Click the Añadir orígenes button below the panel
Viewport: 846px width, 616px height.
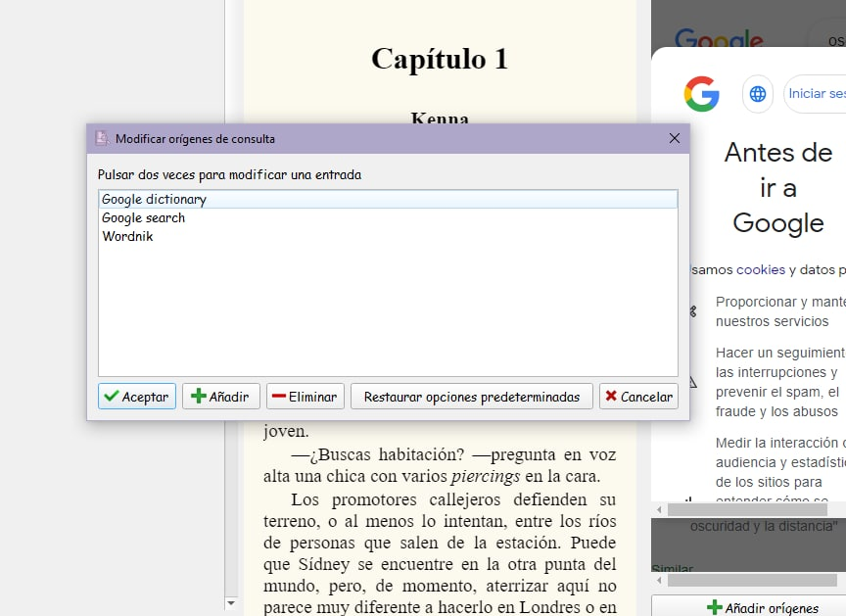762,607
